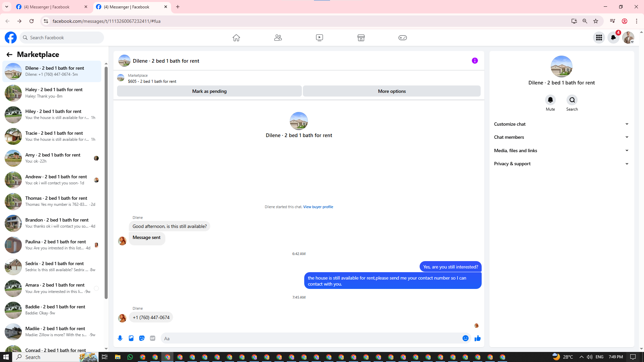644x362 pixels.
Task: Click the conversation list scrollbar
Action: 106,181
